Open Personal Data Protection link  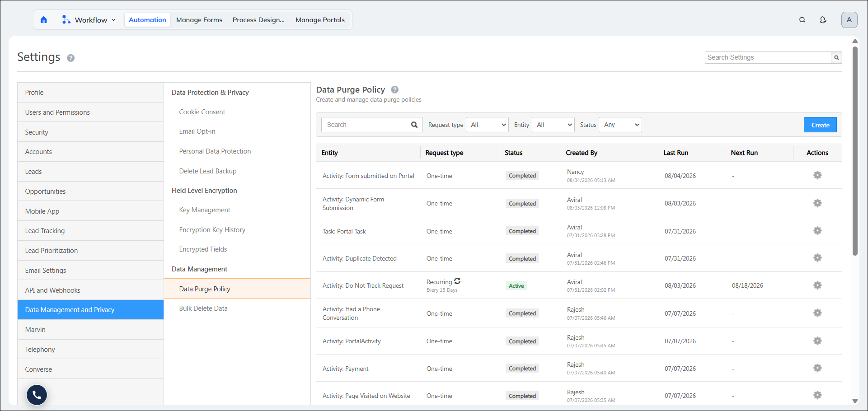pyautogui.click(x=215, y=151)
